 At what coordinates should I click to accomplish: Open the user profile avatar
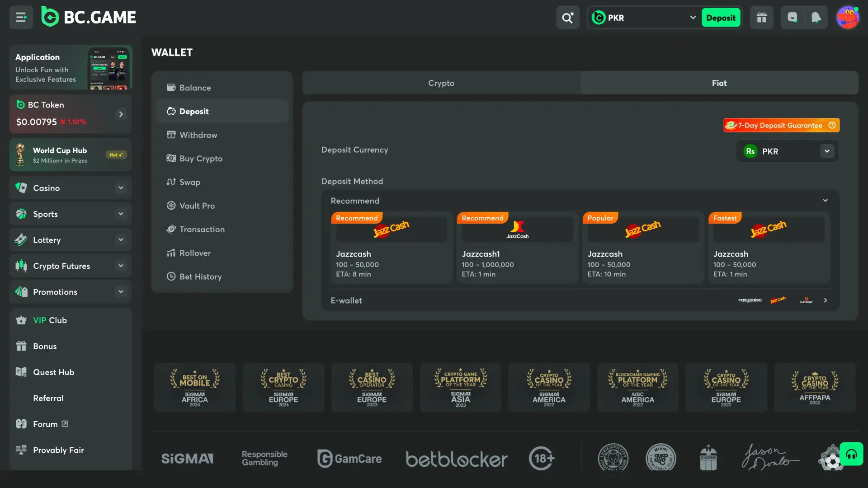(848, 18)
